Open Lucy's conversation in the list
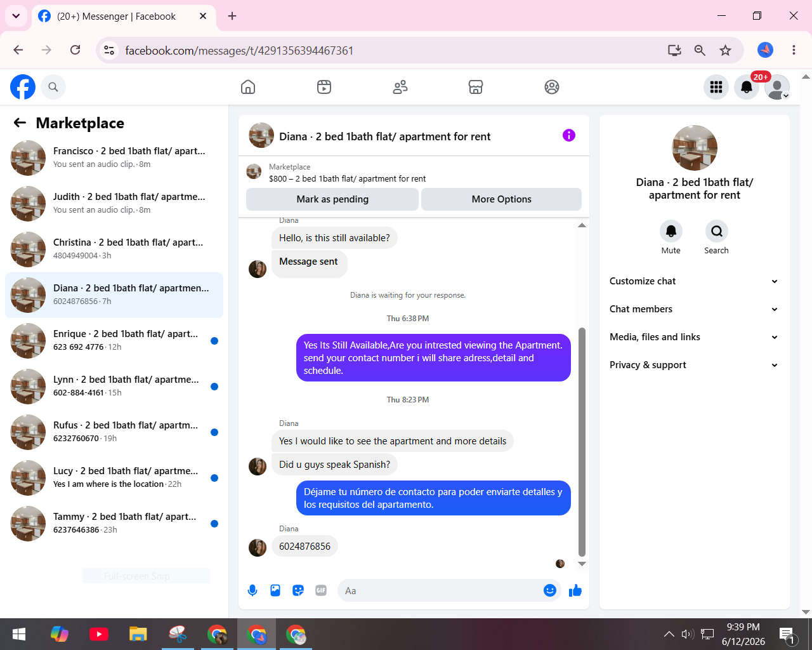The height and width of the screenshot is (650, 812). (114, 478)
